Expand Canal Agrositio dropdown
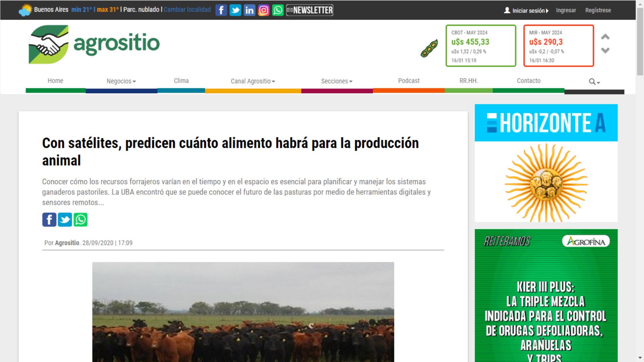Screen dimensions: 644x362 tap(253, 81)
